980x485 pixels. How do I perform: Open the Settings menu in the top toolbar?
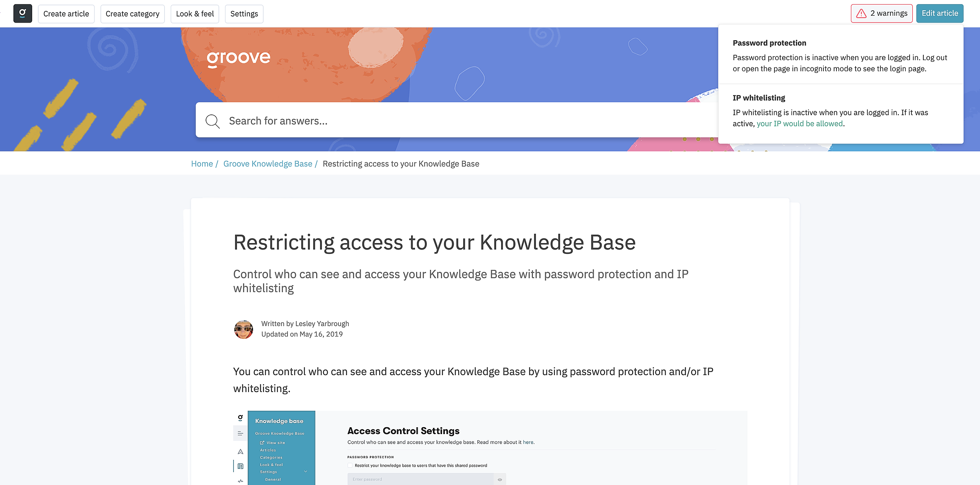coord(244,14)
